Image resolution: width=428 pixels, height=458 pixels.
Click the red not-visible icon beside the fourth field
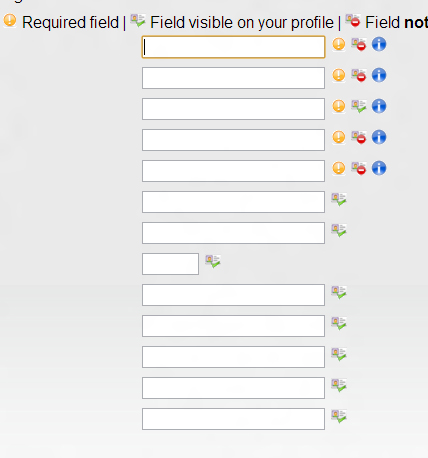click(x=359, y=137)
